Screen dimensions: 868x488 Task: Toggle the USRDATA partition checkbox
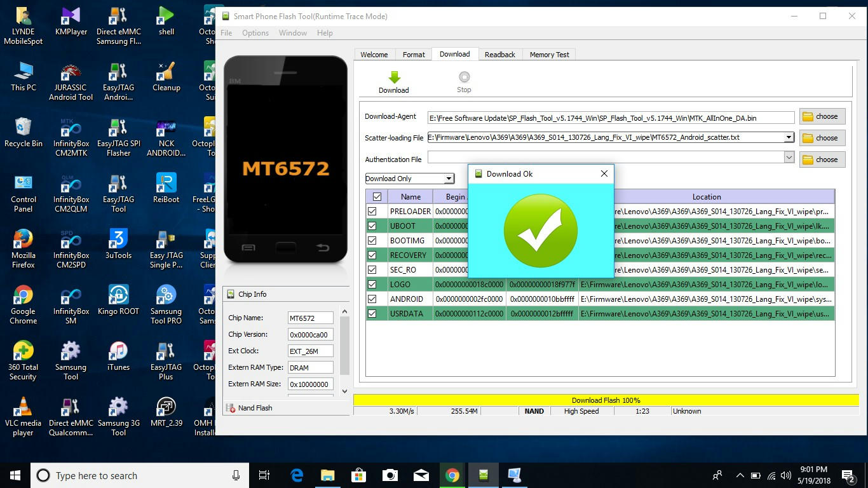(372, 314)
